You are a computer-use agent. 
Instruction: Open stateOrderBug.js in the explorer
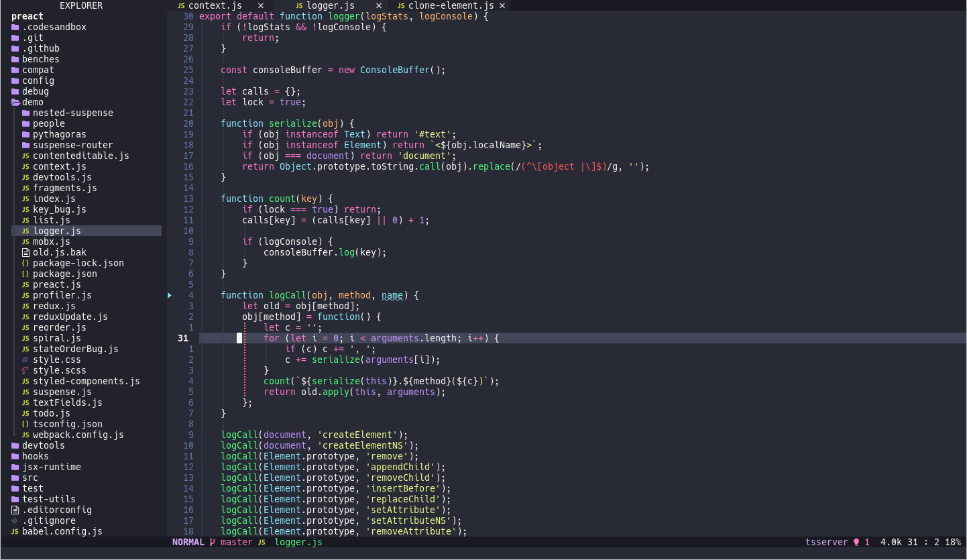(x=76, y=349)
